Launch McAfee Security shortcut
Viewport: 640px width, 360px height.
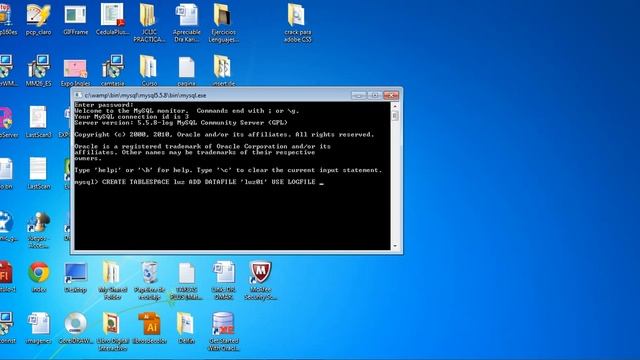tap(260, 281)
